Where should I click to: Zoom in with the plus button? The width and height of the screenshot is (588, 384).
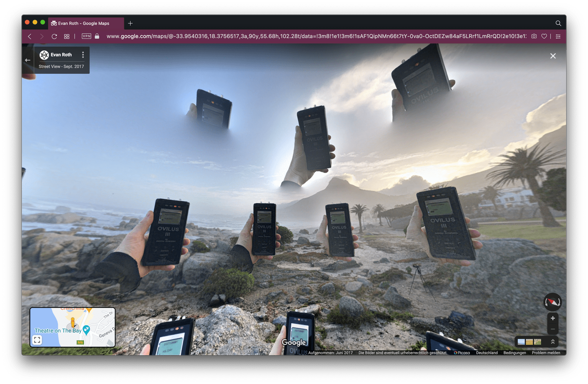[553, 318]
